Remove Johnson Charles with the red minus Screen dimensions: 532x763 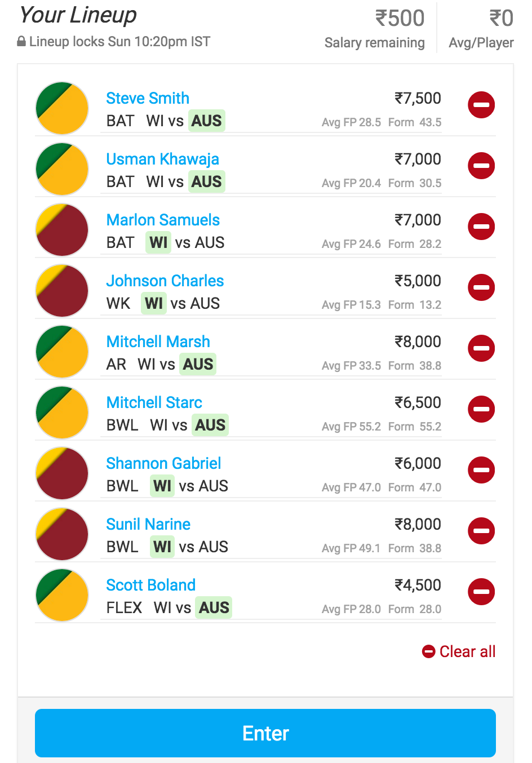pyautogui.click(x=481, y=287)
